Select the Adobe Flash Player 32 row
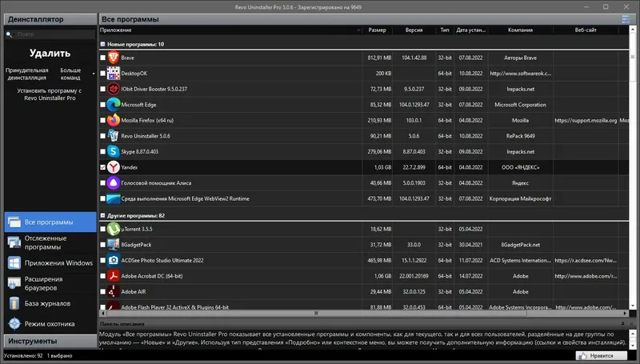Image resolution: width=640 pixels, height=364 pixels. click(x=364, y=307)
